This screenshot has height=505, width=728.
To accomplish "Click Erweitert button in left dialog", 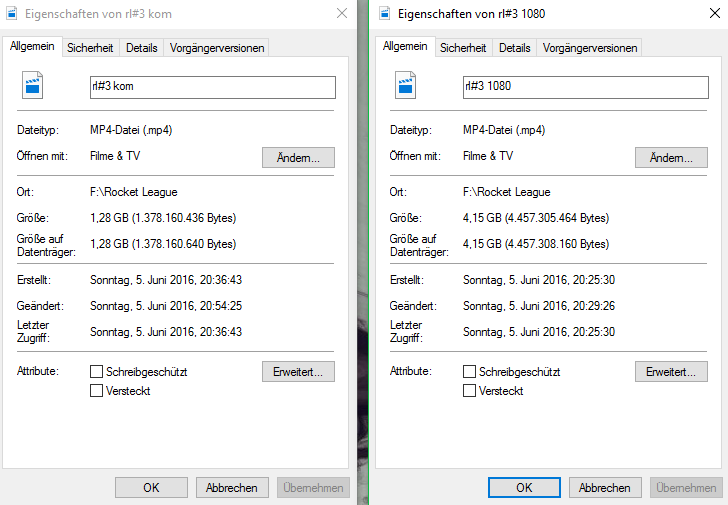I will pyautogui.click(x=298, y=372).
